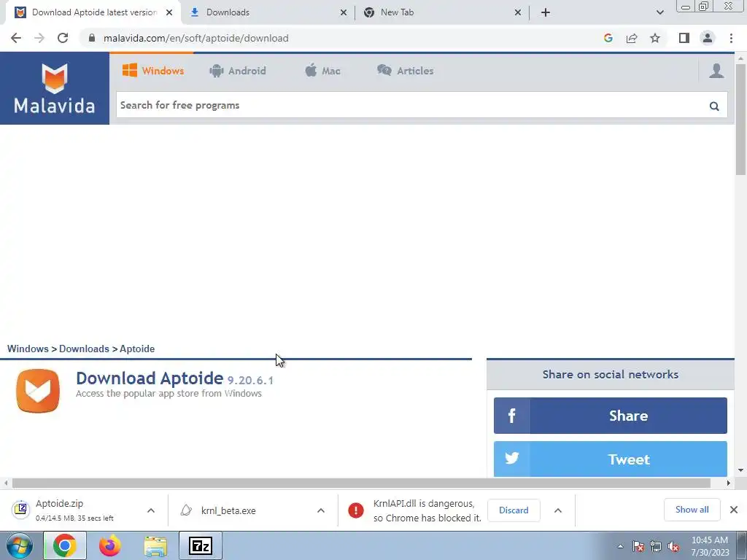Follow the Downloads breadcrumb link

point(84,349)
